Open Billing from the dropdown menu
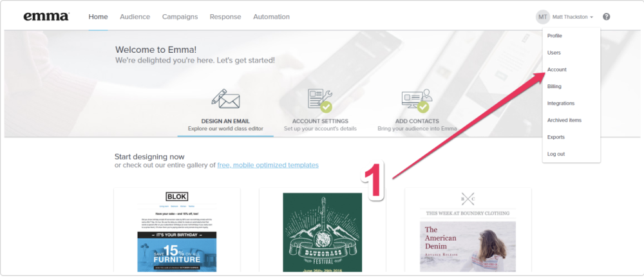Screen dimensions: 644x278 554,86
